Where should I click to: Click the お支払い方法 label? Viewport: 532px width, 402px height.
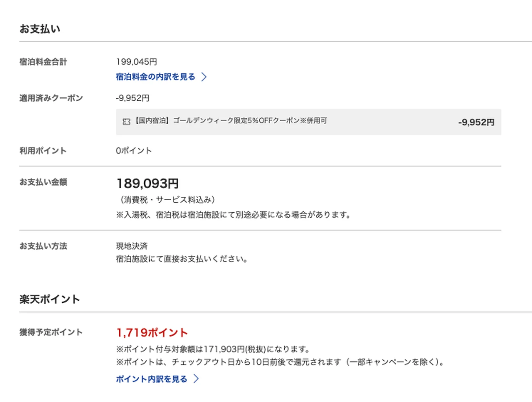point(43,246)
